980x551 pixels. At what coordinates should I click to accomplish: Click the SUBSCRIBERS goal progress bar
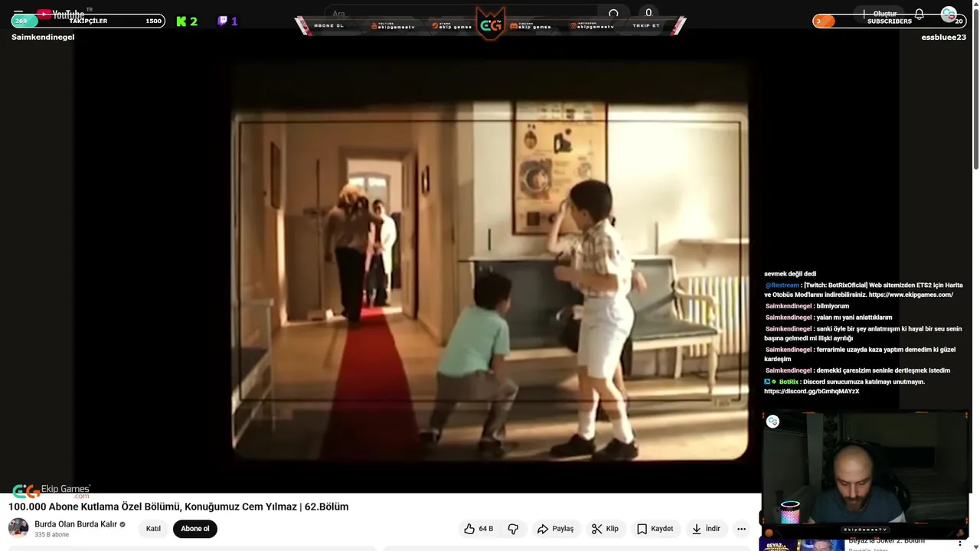click(889, 21)
